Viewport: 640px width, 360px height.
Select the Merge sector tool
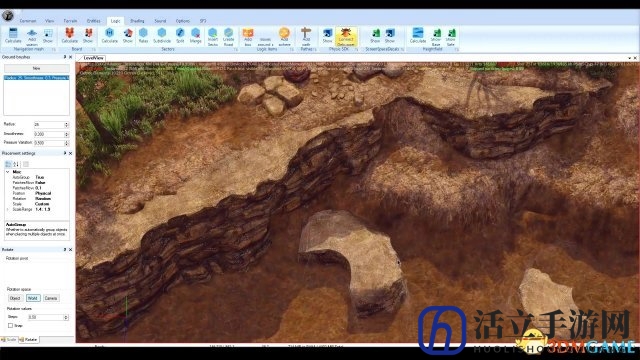click(196, 36)
